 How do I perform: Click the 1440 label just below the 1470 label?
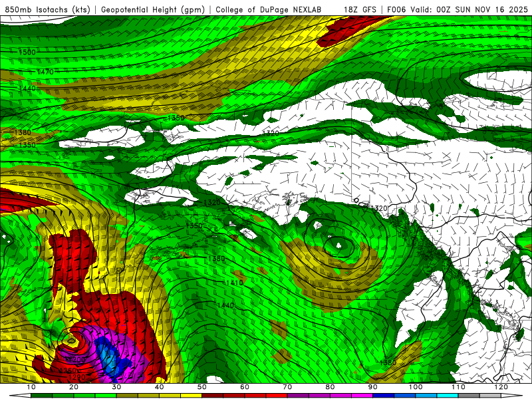(27, 88)
